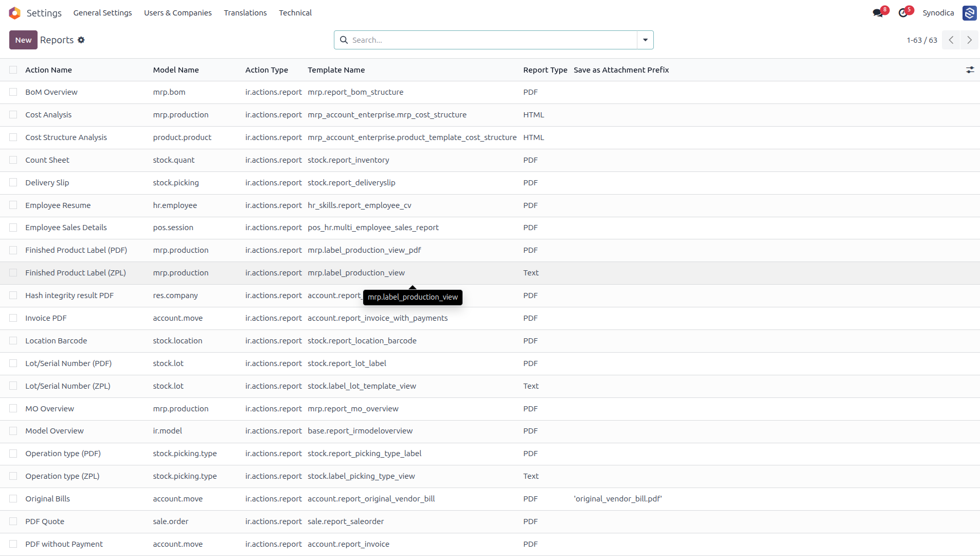Open Hash integrity result PDF record
Viewport: 980px width, 556px height.
(69, 296)
